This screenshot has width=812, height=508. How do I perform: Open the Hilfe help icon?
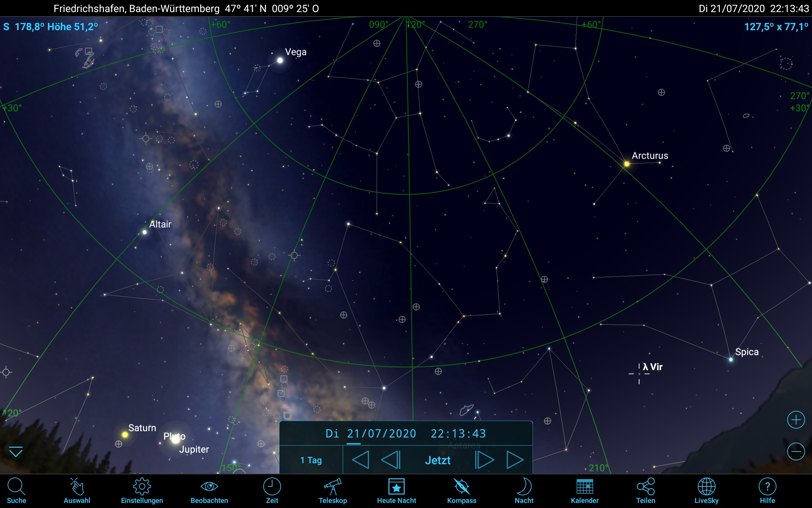pos(767,491)
